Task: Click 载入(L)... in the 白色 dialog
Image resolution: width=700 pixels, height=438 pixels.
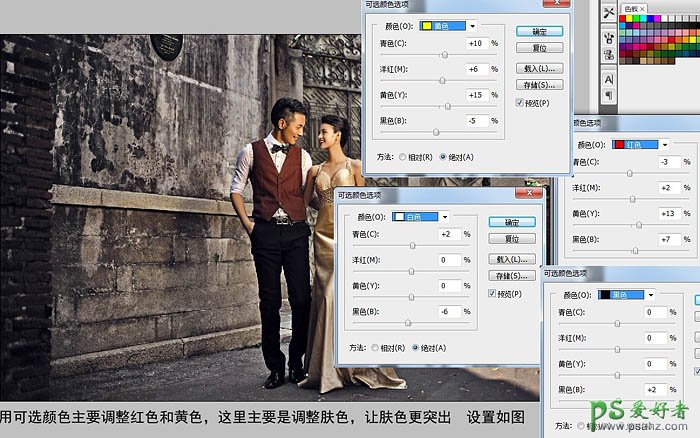Action: 512,258
